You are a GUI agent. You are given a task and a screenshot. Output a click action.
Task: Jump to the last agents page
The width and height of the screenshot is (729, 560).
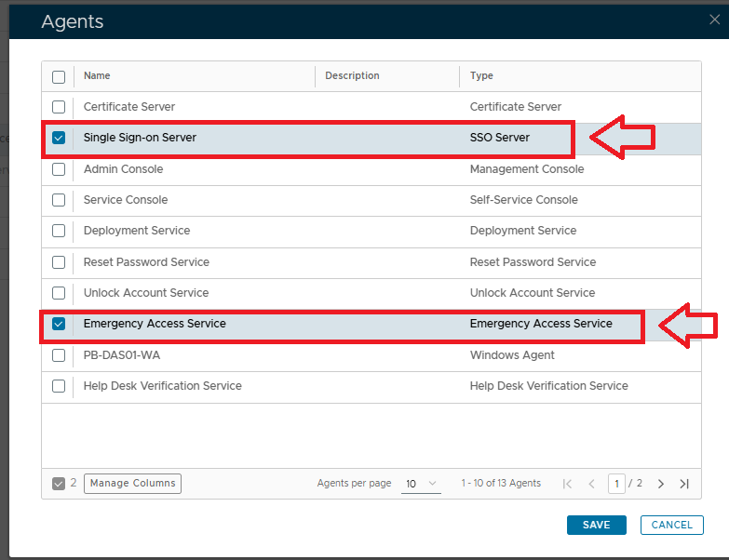pos(684,484)
